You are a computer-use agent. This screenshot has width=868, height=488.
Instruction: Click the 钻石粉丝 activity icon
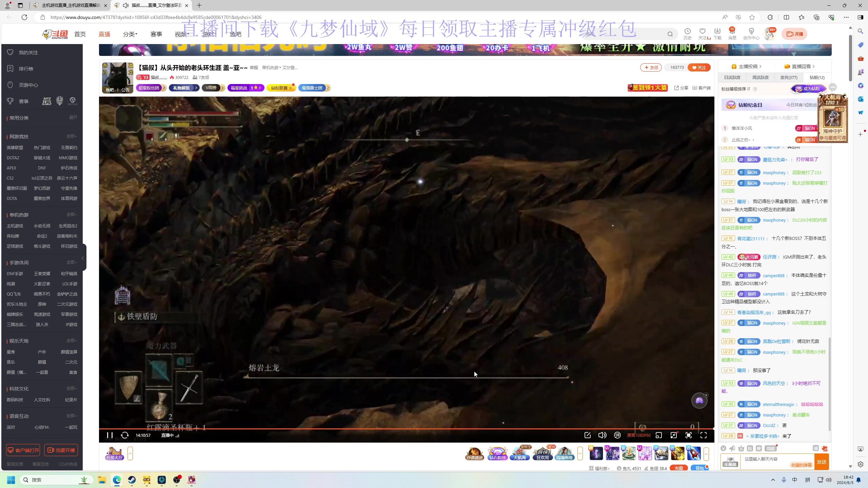pyautogui.click(x=497, y=453)
